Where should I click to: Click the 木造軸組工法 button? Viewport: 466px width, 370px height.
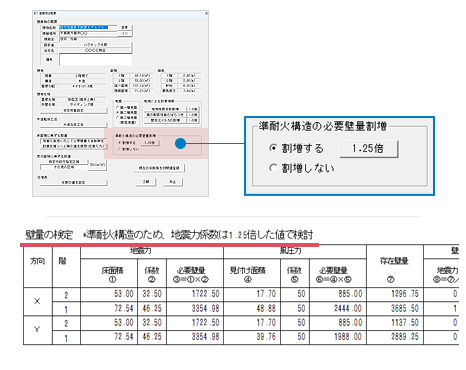pos(74,124)
